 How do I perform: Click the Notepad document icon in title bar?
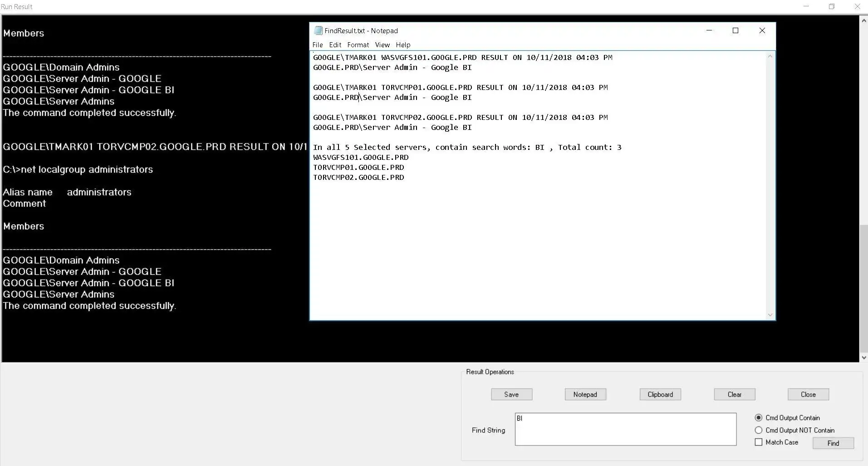point(318,30)
